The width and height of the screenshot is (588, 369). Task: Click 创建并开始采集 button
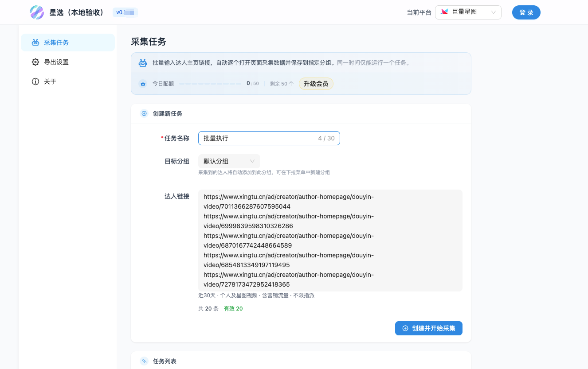click(x=429, y=328)
